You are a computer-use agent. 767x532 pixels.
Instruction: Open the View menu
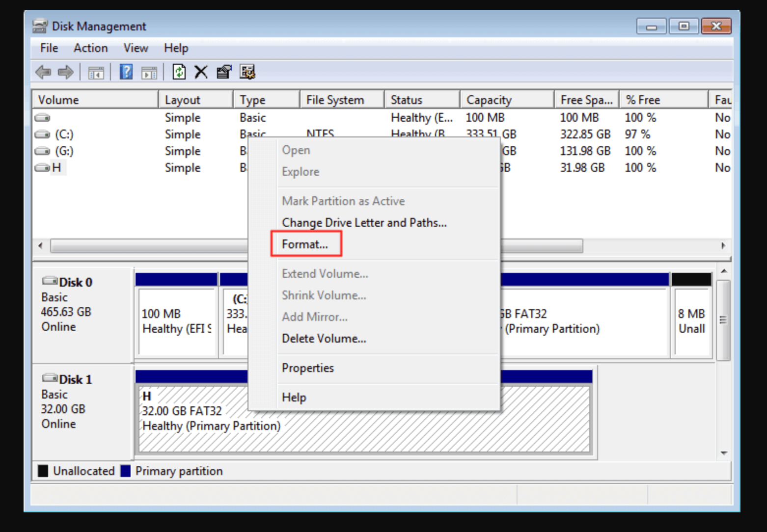pyautogui.click(x=136, y=48)
